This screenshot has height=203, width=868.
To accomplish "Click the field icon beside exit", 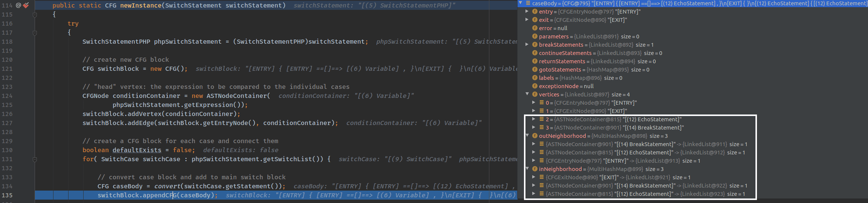I will coord(535,20).
